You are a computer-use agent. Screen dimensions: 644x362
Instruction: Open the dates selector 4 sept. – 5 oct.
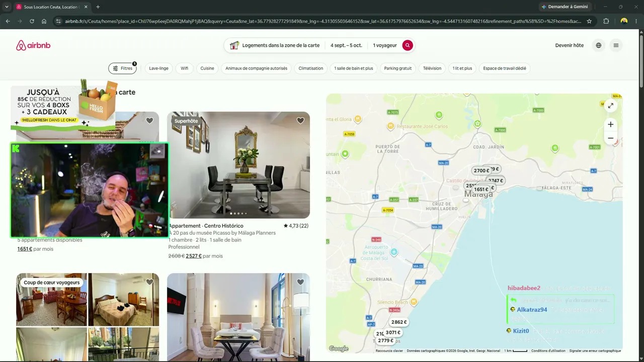coord(346,45)
